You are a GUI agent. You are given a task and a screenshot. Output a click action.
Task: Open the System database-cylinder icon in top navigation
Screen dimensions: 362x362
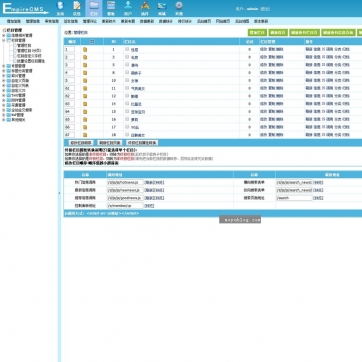point(60,6)
